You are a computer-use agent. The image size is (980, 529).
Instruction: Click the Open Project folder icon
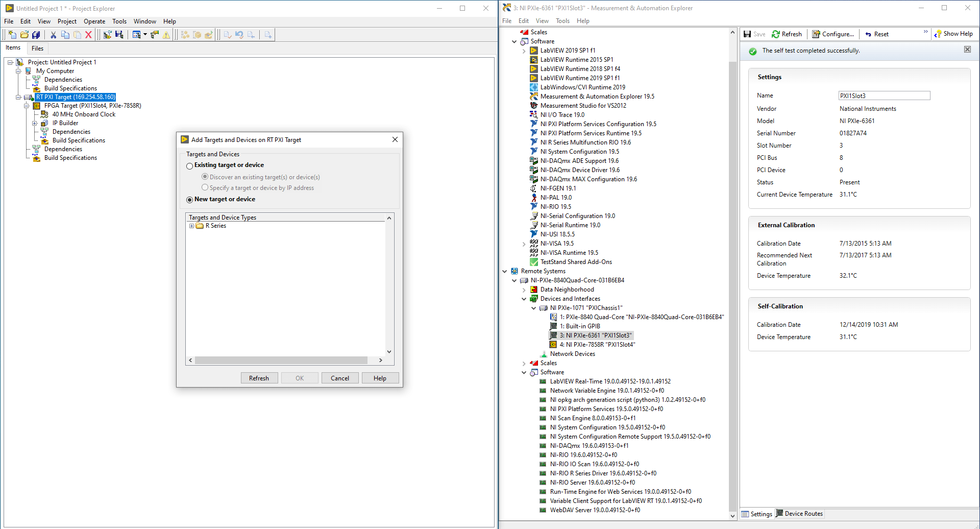24,35
